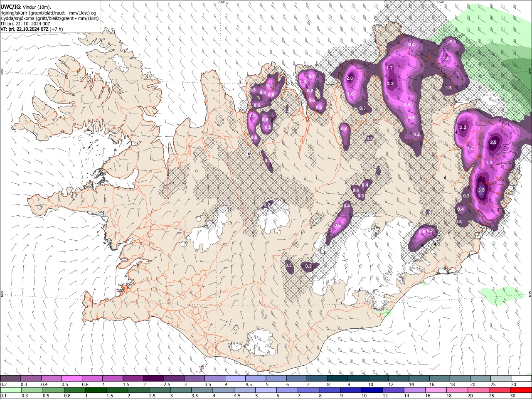Screen dimensions: 532x399
Task: Click the dark teal swatch starting at 8
Action: click(x=337, y=379)
